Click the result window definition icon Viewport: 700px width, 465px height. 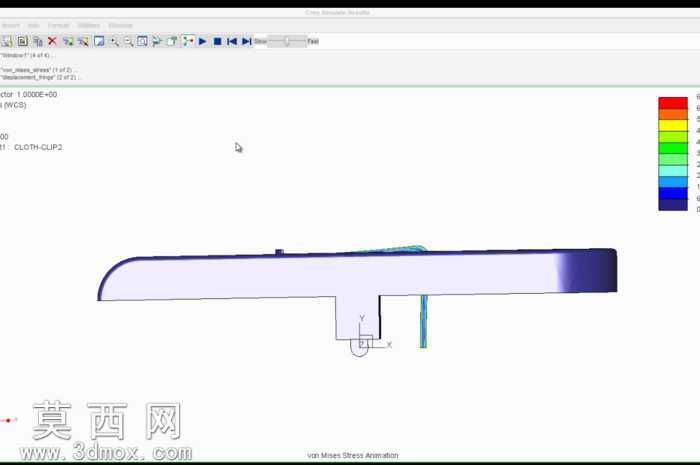22,42
